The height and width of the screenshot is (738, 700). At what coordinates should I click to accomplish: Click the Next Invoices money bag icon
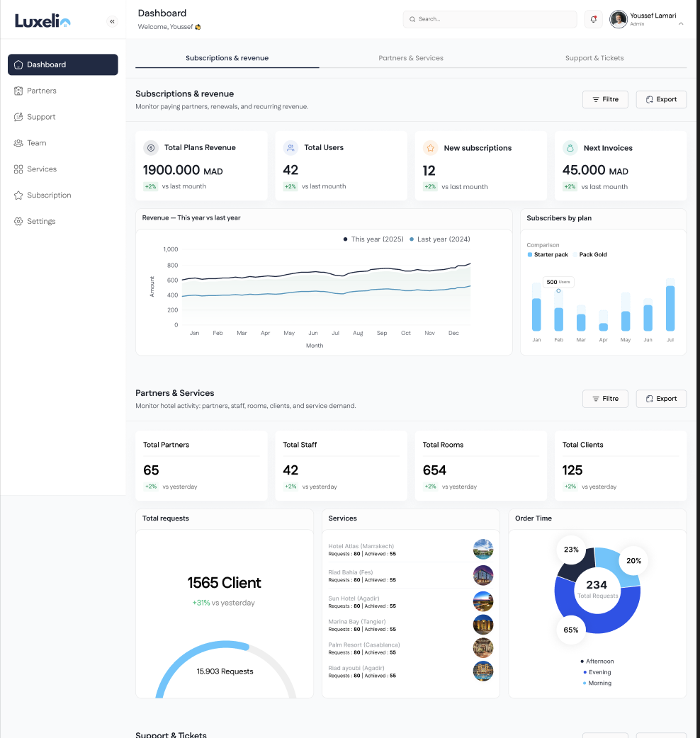570,148
